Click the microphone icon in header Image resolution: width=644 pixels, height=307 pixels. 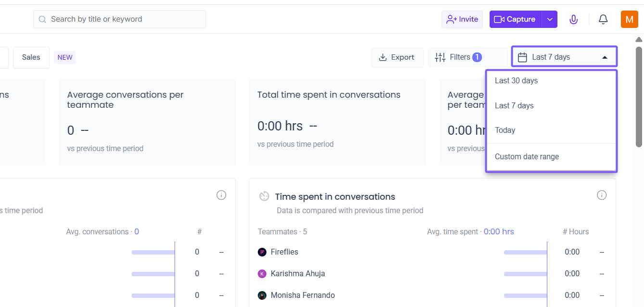573,19
